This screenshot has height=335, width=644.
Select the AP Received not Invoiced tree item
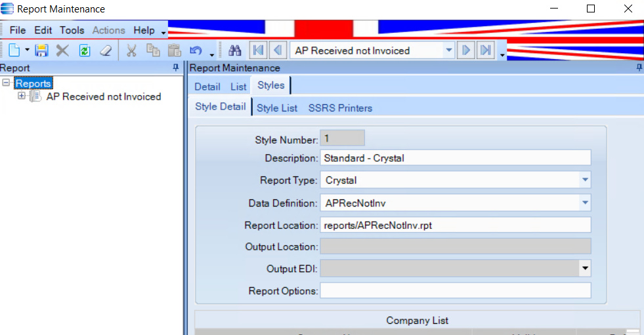coord(104,97)
